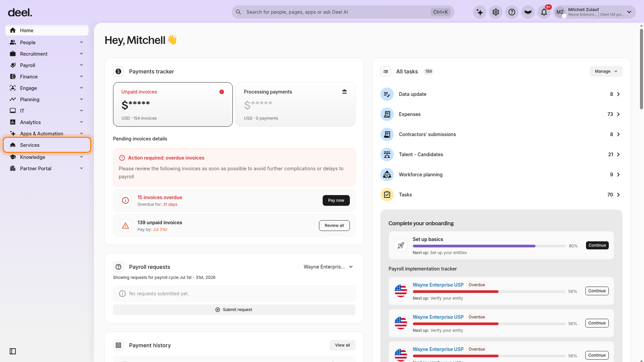The image size is (644, 362).
Task: Open settings gear icon in header
Action: [496, 12]
